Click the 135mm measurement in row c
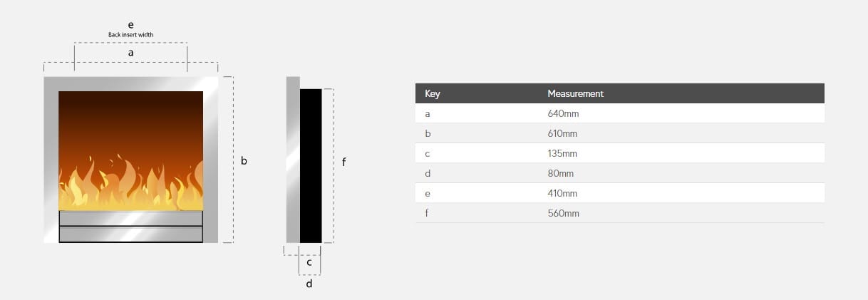This screenshot has width=868, height=300. coord(561,153)
